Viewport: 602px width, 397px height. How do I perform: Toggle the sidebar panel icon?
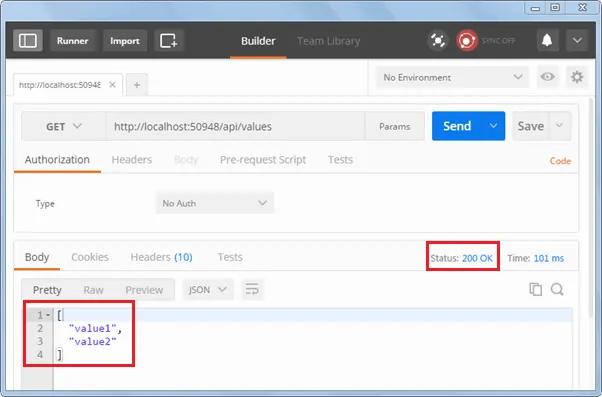28,40
